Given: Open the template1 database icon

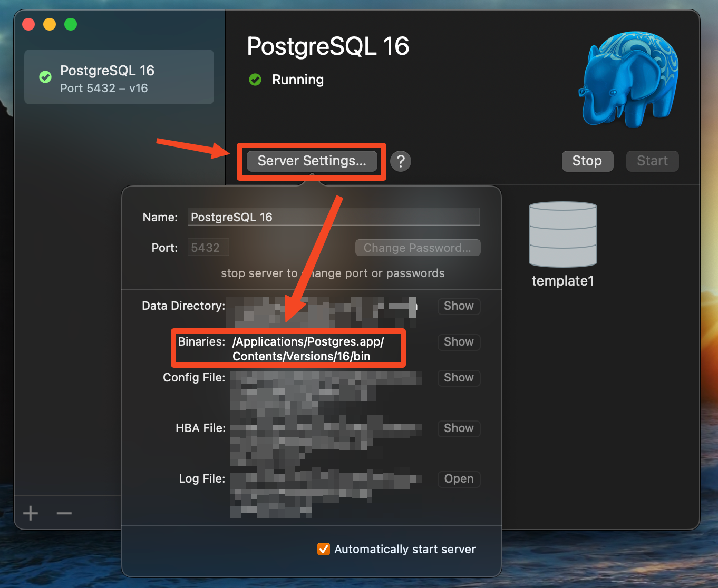Looking at the screenshot, I should [x=563, y=234].
